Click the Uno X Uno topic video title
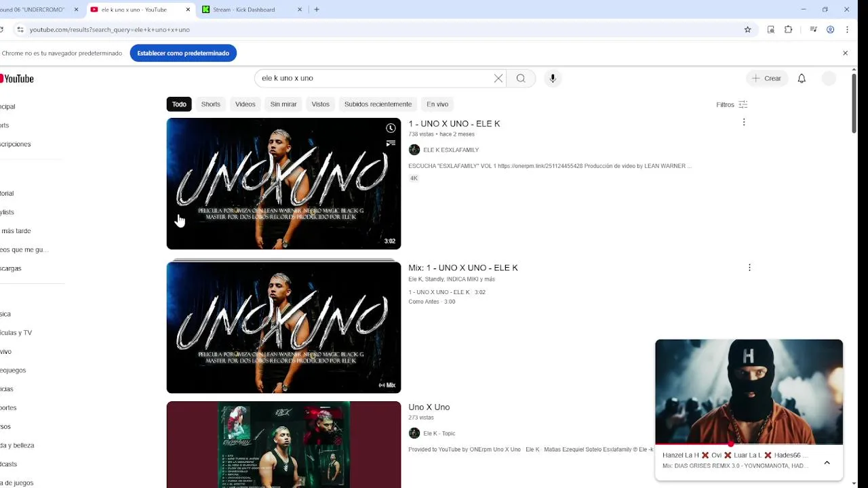This screenshot has height=488, width=868. coord(429,407)
